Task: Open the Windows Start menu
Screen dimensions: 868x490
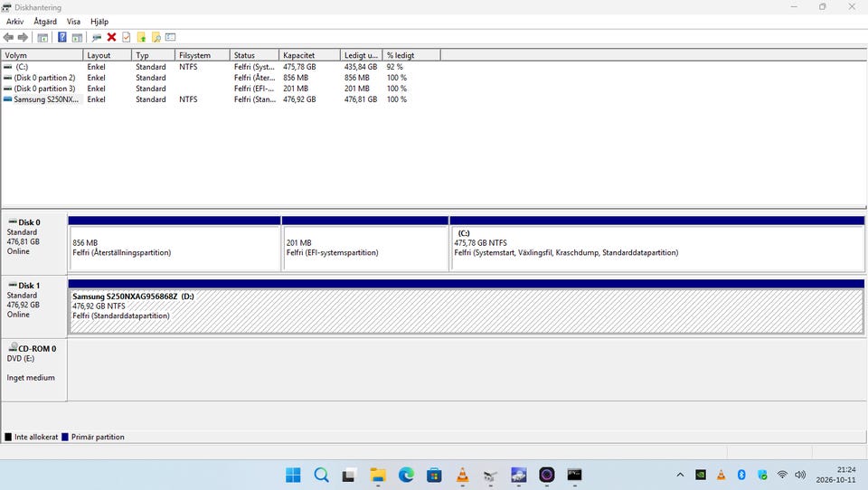Action: point(293,475)
